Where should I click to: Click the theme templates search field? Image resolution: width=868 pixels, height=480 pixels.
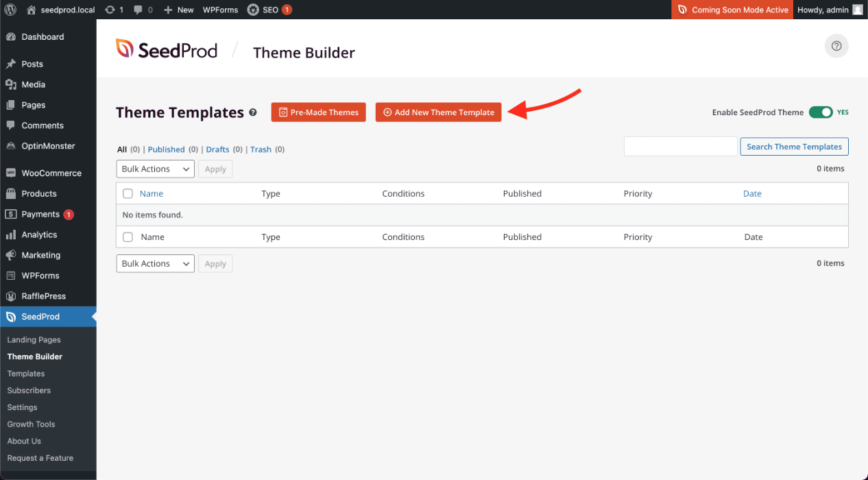680,146
